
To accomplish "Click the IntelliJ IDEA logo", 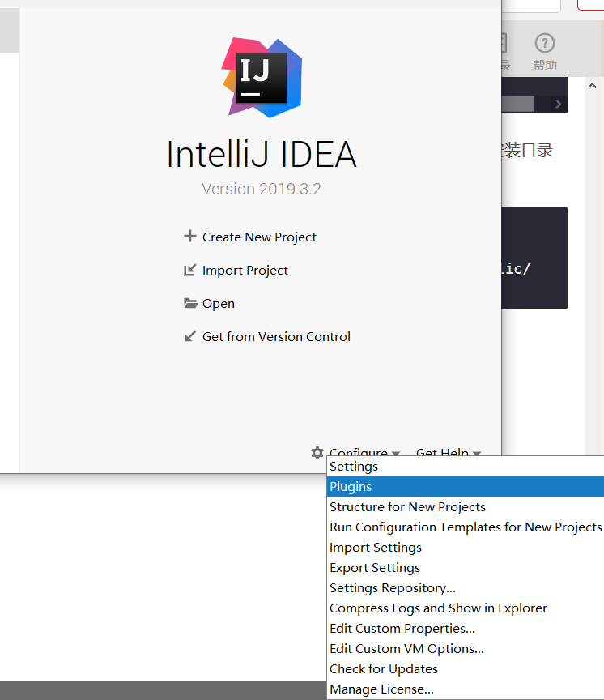I will click(262, 78).
